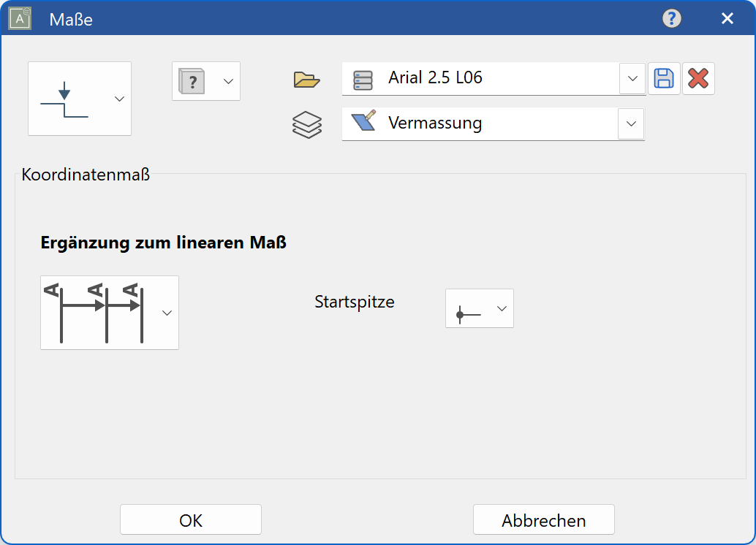This screenshot has width=756, height=545.
Task: Open the dialog help via question mark
Action: pos(671,18)
